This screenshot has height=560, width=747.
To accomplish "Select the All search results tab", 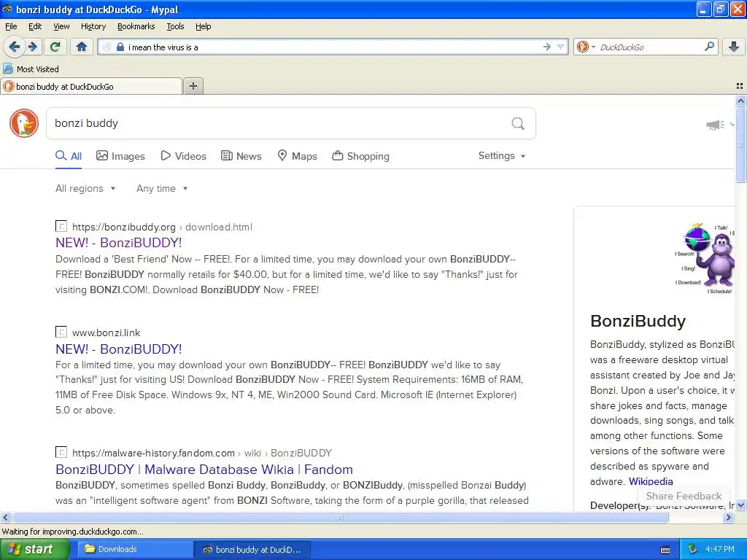I will point(69,156).
